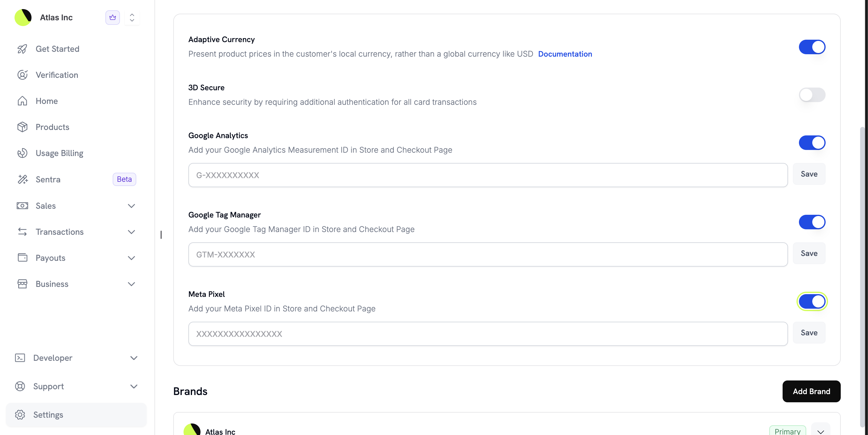
Task: Select the Get Started rocket icon
Action: (22, 49)
